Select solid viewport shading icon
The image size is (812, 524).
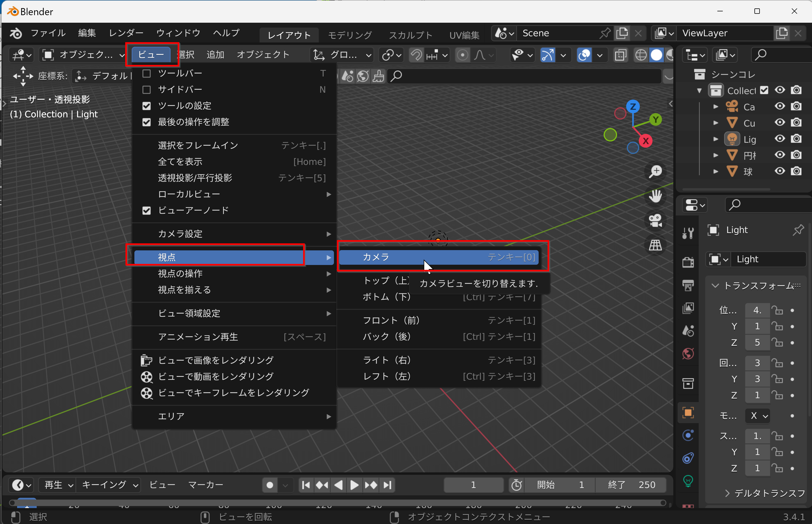pos(657,55)
